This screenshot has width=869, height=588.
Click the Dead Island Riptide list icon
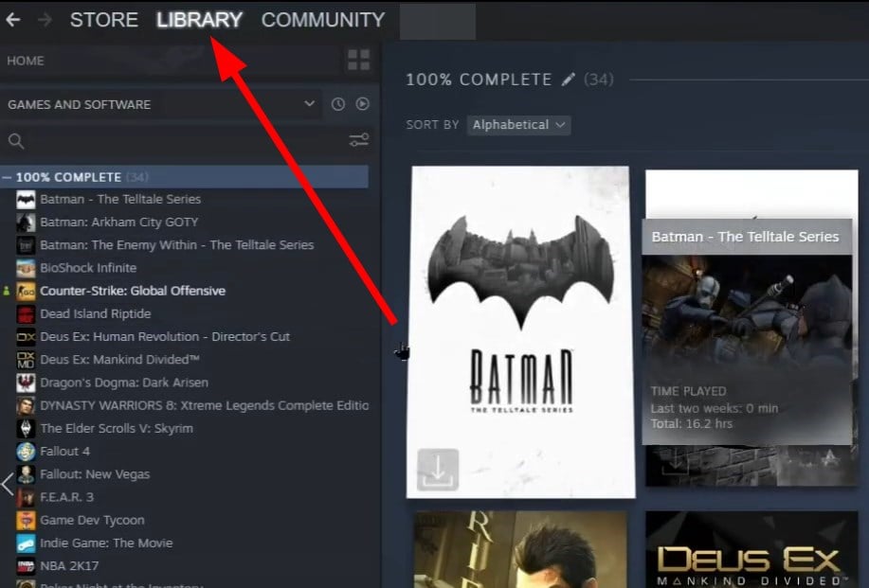tap(26, 314)
